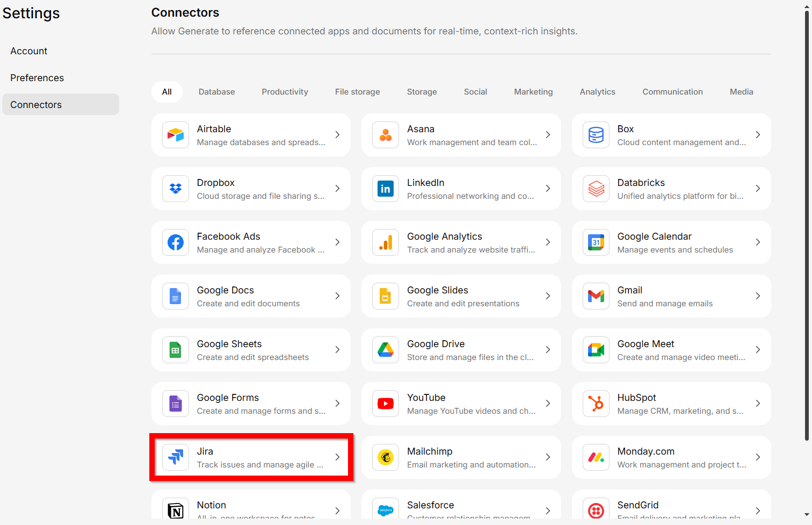Expand Google Meet connector chevron

[758, 350]
